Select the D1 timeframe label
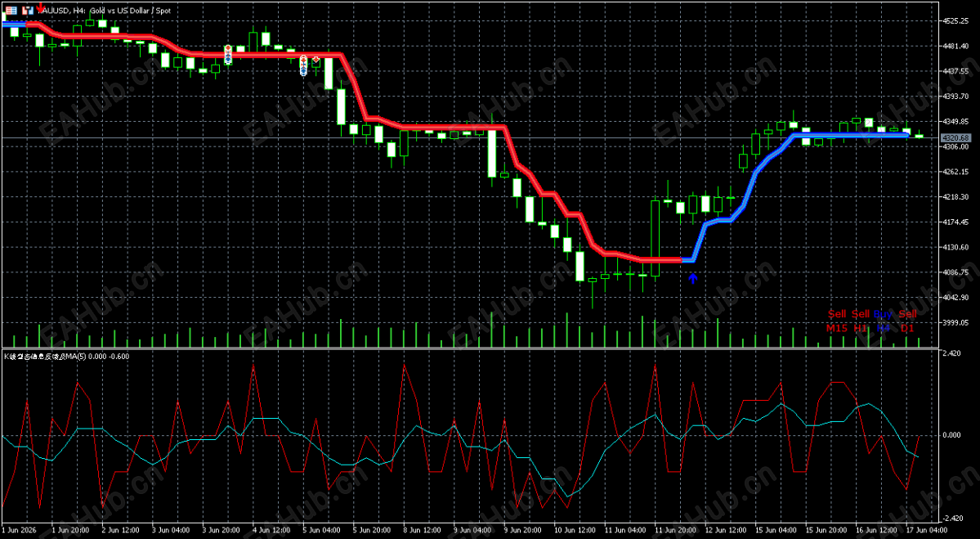 [907, 328]
